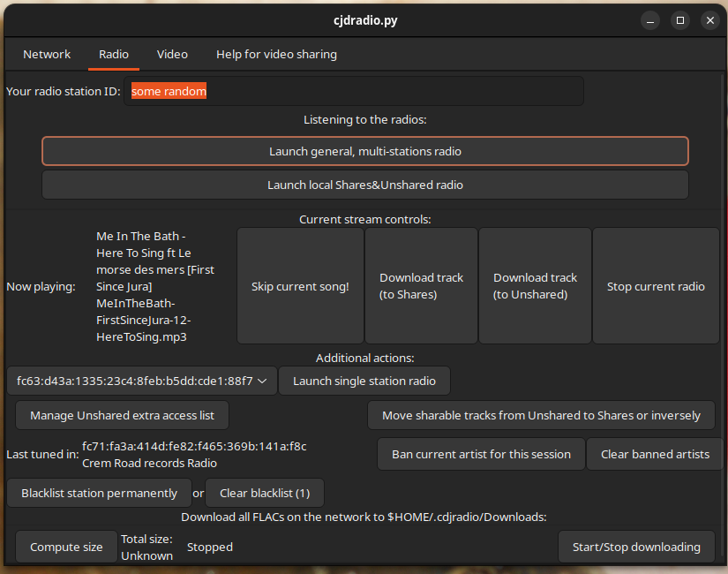
Task: Clear the banned artists list
Action: point(655,454)
